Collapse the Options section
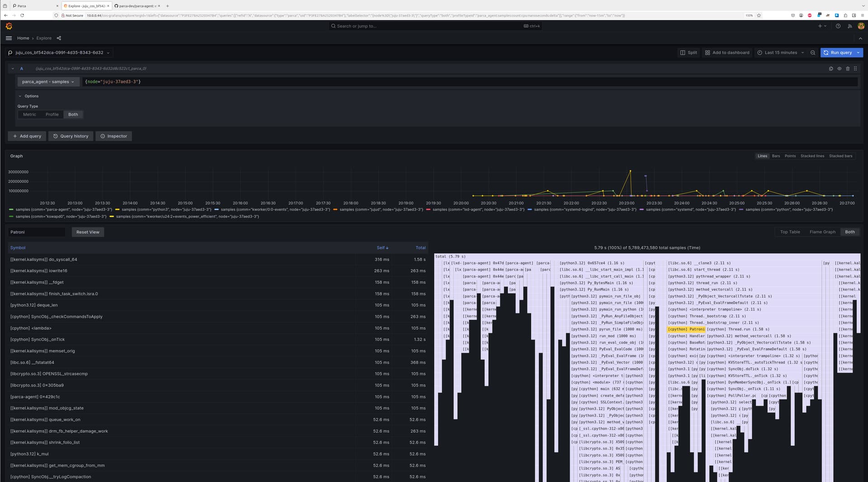Image resolution: width=868 pixels, height=482 pixels. pyautogui.click(x=28, y=96)
